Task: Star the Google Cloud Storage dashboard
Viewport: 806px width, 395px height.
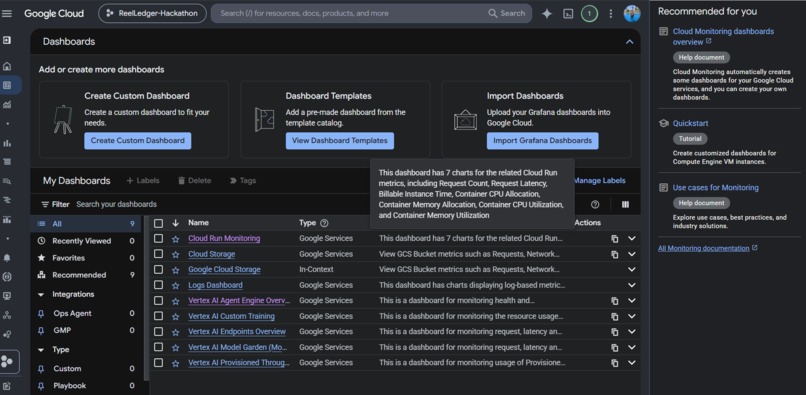Action: (175, 270)
